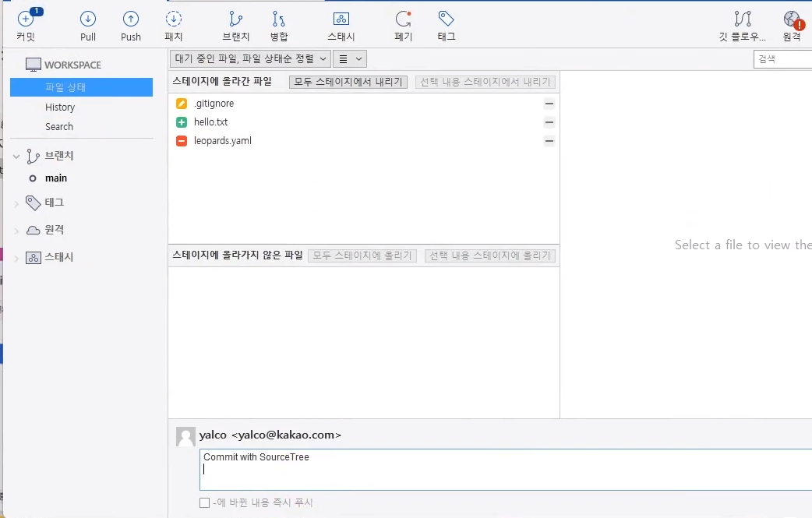Click the WORKSPACE monitor icon
Viewport: 812px width, 518px height.
[x=34, y=65]
